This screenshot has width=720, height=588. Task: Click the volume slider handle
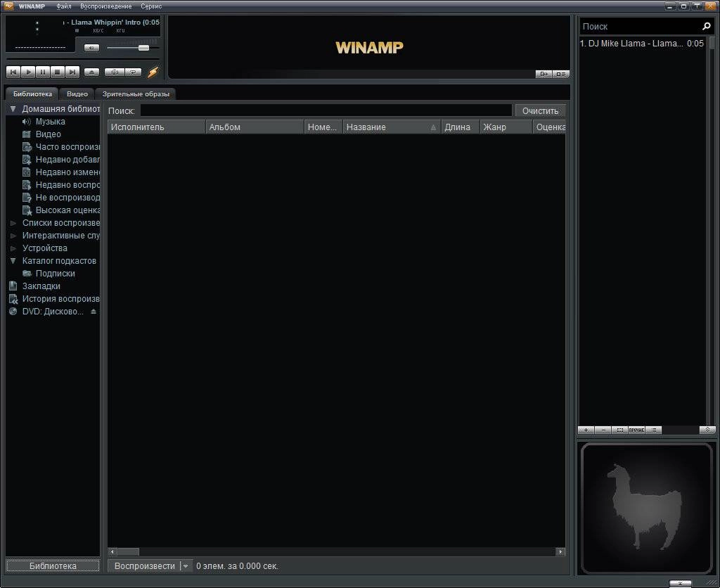click(143, 48)
